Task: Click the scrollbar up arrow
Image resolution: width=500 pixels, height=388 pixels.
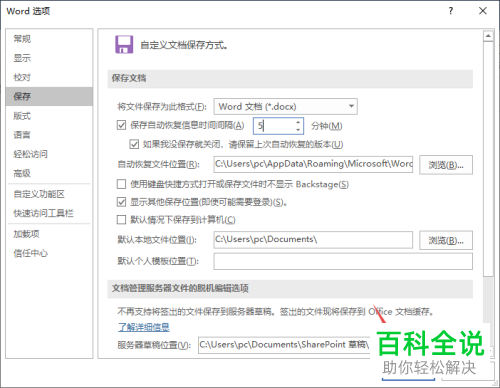Action: tap(488, 36)
